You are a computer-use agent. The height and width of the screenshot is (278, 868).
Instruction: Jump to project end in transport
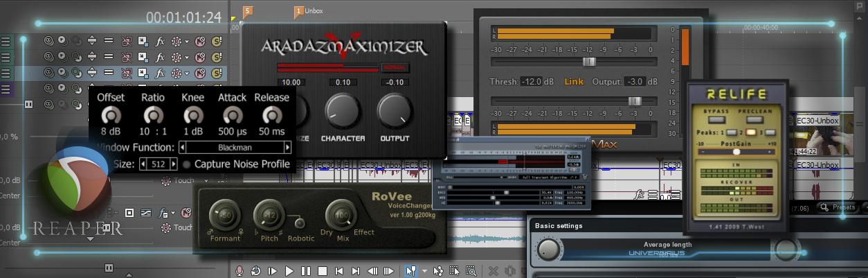click(x=356, y=271)
